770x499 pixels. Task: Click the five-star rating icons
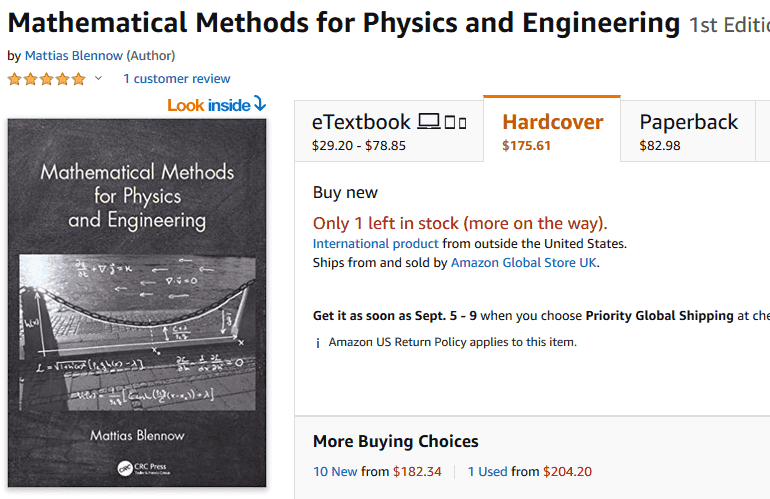click(x=47, y=79)
